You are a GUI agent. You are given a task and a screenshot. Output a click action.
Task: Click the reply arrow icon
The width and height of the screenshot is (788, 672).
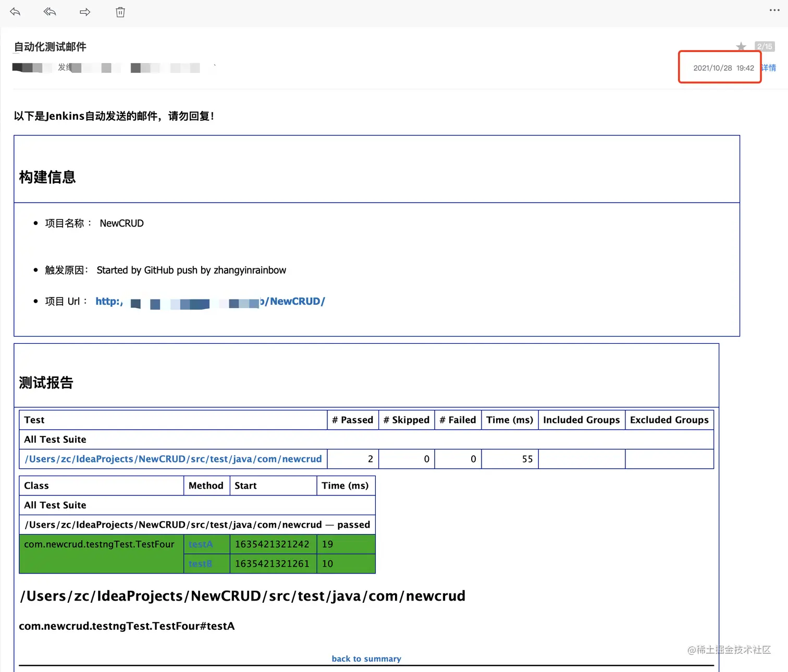(x=15, y=12)
